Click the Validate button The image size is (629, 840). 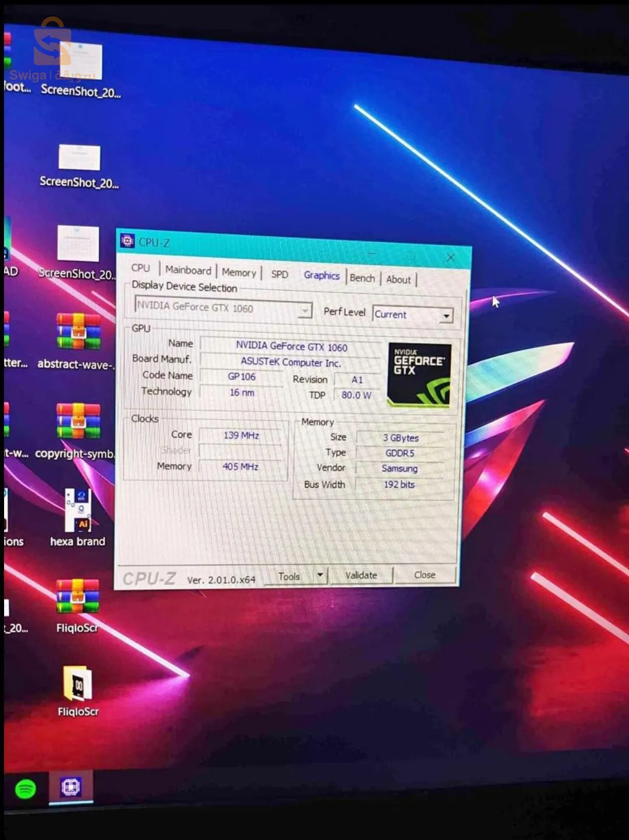point(361,576)
